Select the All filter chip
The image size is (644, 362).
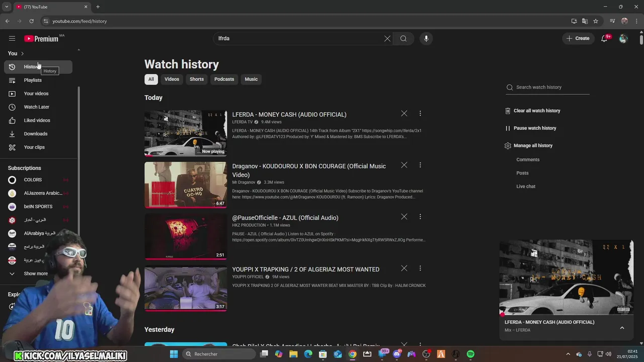[151, 79]
